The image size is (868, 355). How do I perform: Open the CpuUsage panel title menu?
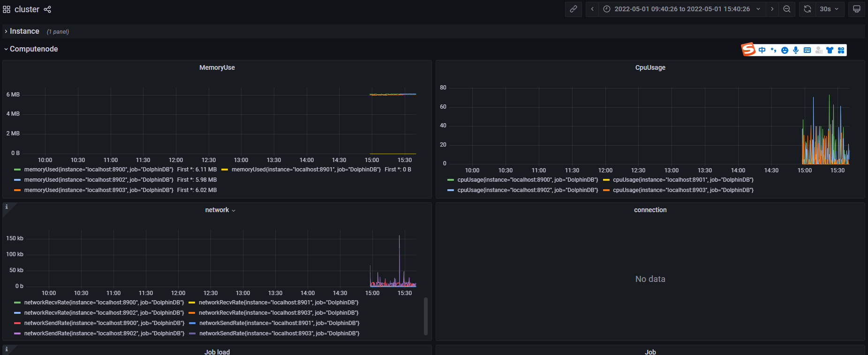click(650, 68)
